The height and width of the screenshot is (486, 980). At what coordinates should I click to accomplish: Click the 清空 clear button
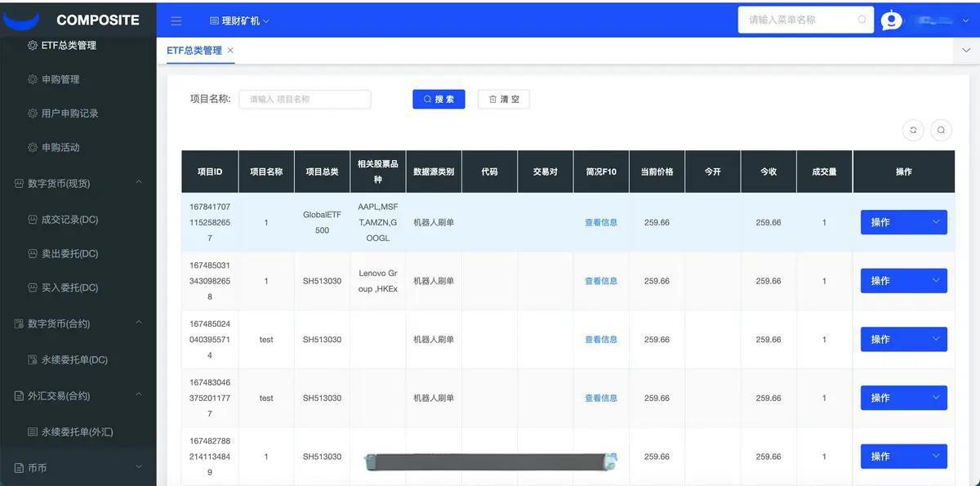click(x=504, y=99)
